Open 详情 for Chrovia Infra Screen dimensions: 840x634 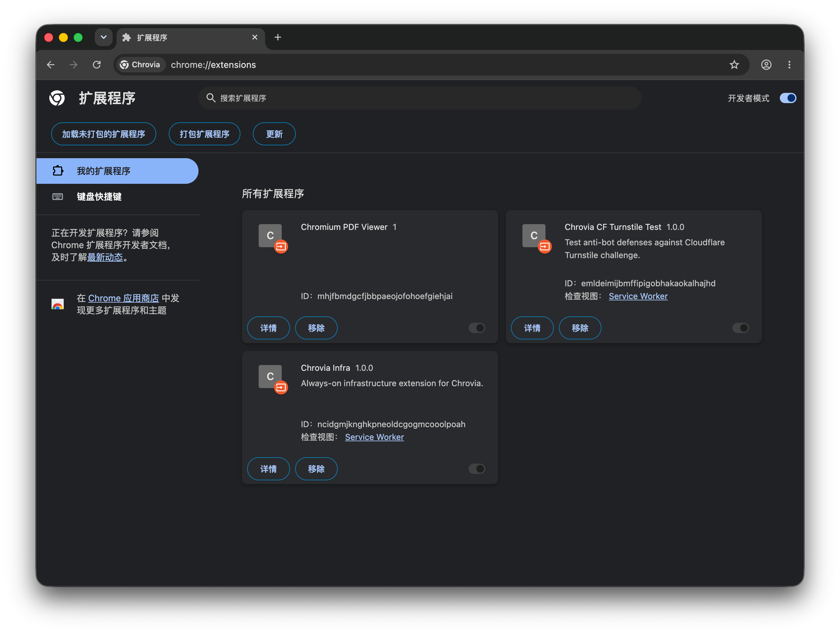coord(268,469)
